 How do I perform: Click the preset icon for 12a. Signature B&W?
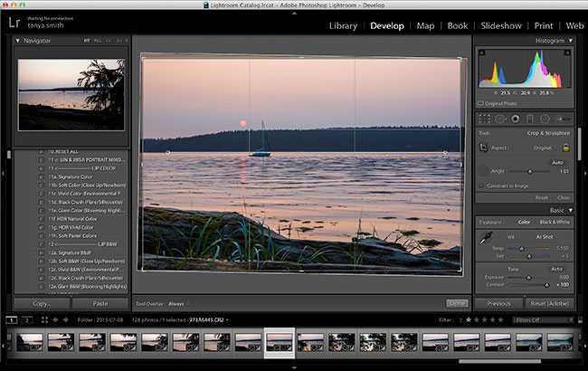point(42,252)
